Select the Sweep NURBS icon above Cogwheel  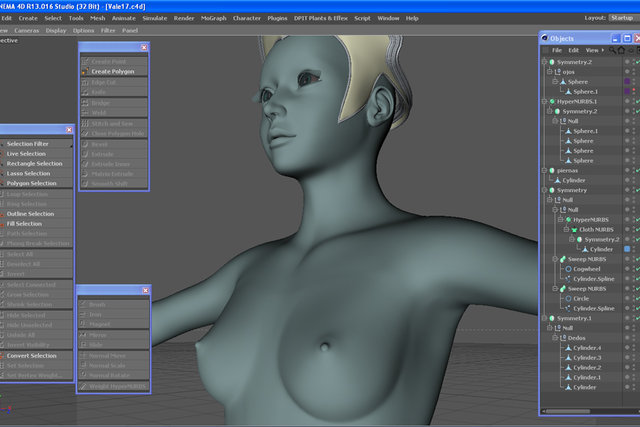(x=563, y=259)
